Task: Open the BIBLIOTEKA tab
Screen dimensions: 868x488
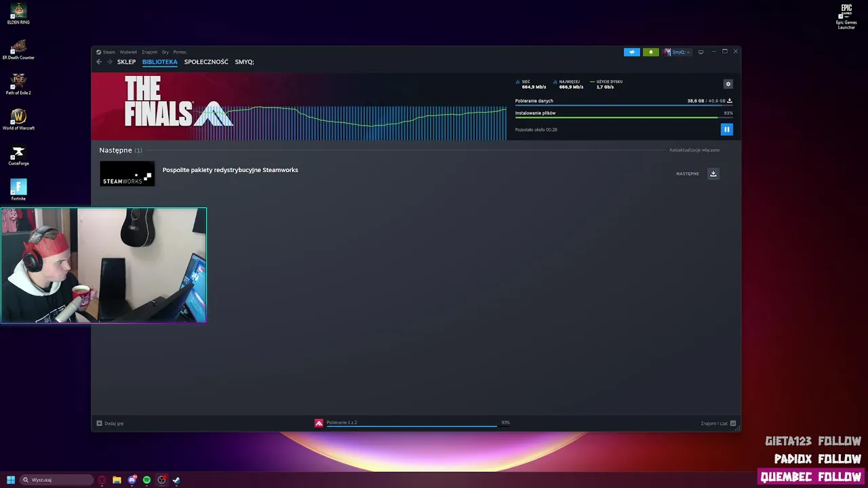Action: 160,62
